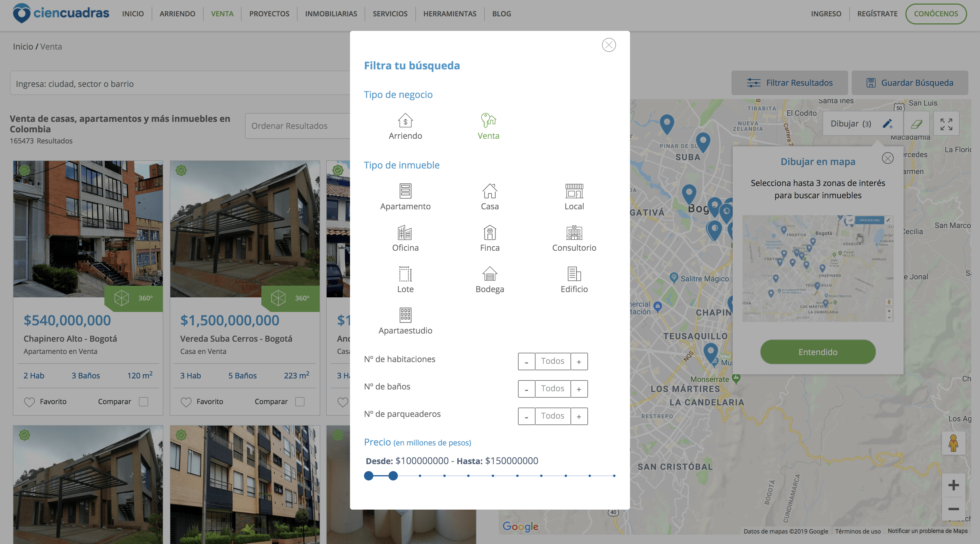Increase Nº de habitaciones with plus

[579, 362]
